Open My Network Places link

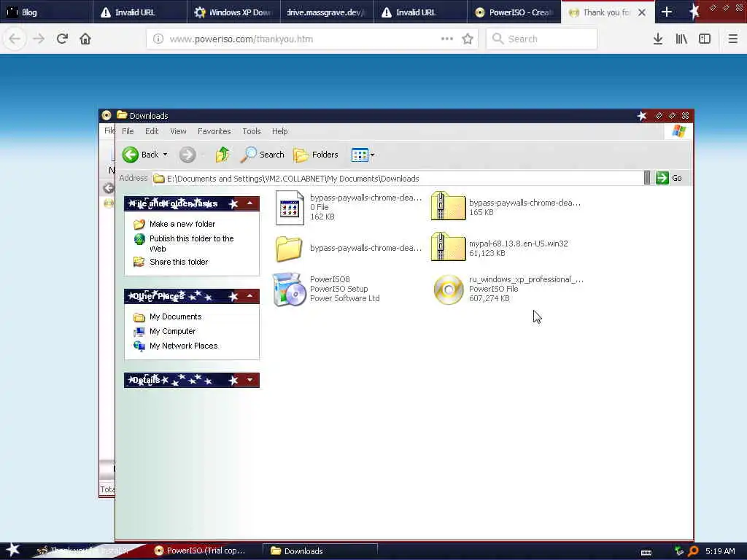tap(183, 346)
